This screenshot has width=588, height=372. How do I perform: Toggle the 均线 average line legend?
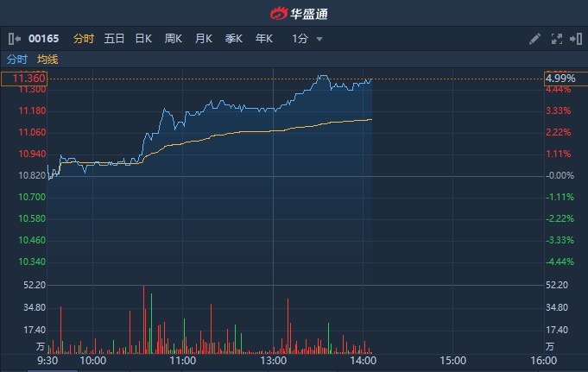coord(47,60)
